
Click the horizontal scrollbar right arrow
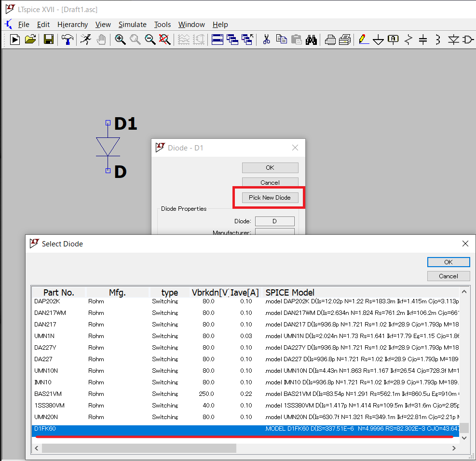point(453,448)
